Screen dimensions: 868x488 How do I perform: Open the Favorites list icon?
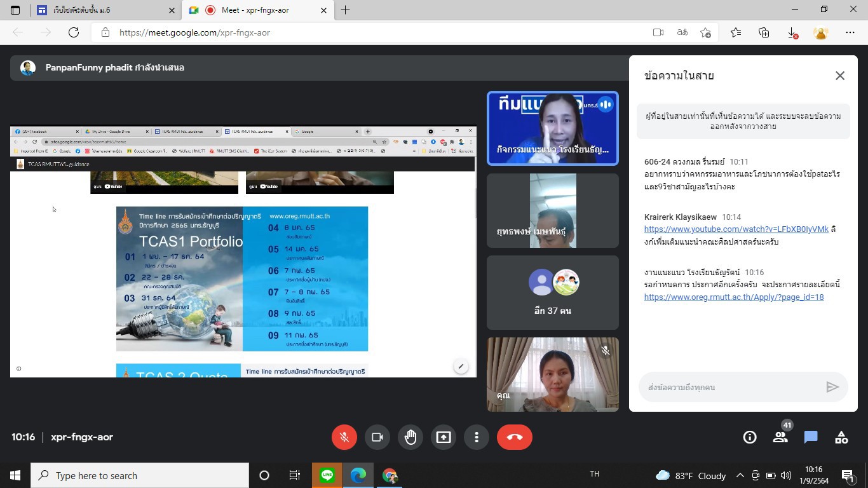pos(736,32)
